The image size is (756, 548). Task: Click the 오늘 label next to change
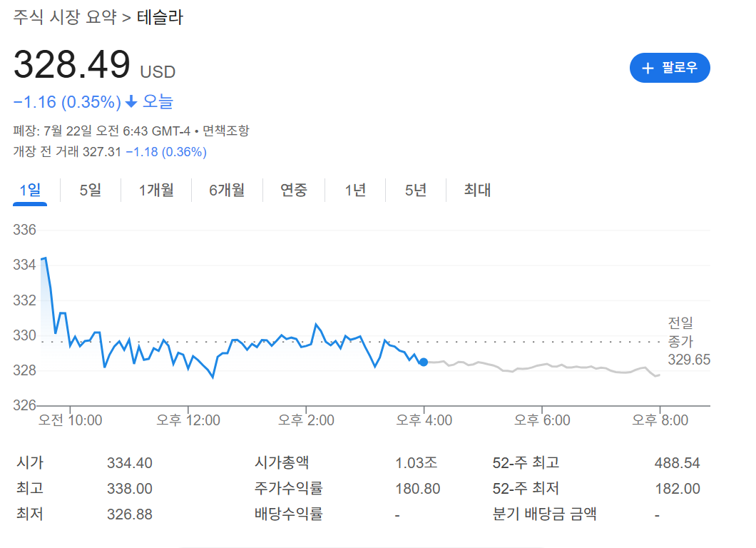[x=158, y=102]
